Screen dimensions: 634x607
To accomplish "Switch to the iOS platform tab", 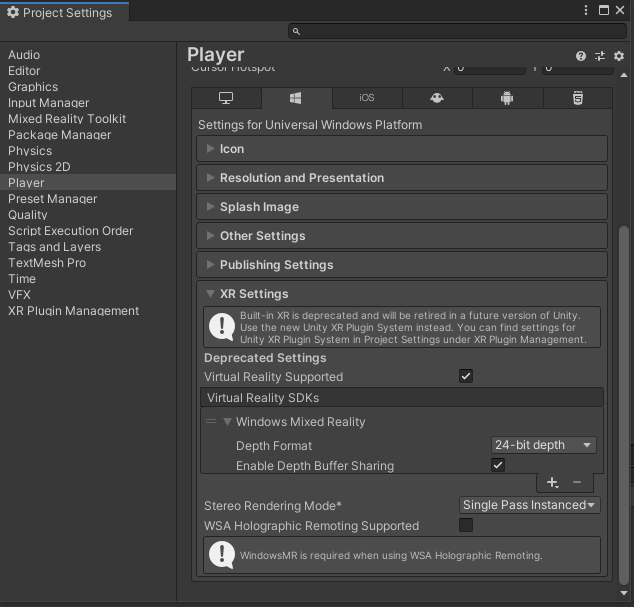I will point(367,98).
